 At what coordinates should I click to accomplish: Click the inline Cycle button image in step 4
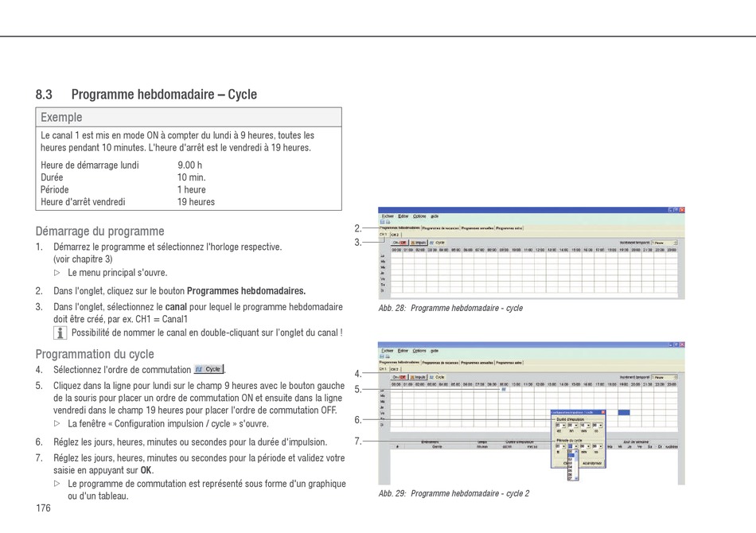[x=208, y=369]
